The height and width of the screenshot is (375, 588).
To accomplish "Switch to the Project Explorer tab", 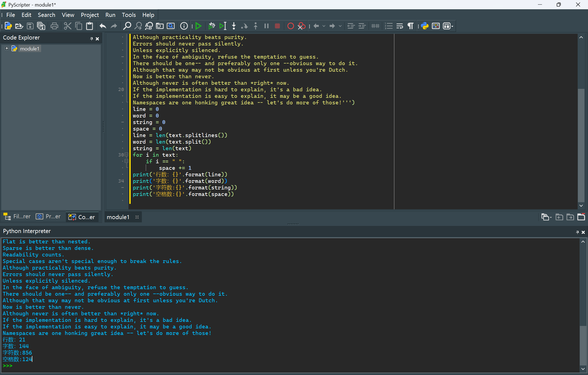I will click(x=48, y=217).
